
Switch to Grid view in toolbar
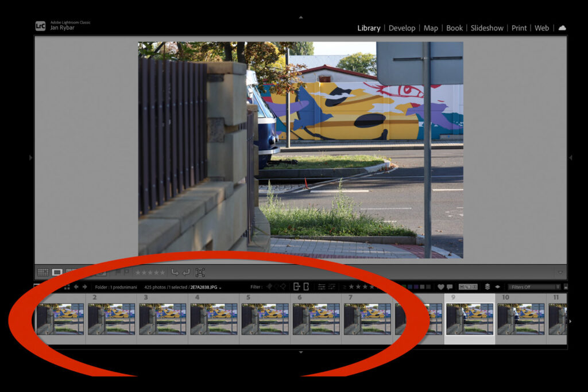[42, 272]
